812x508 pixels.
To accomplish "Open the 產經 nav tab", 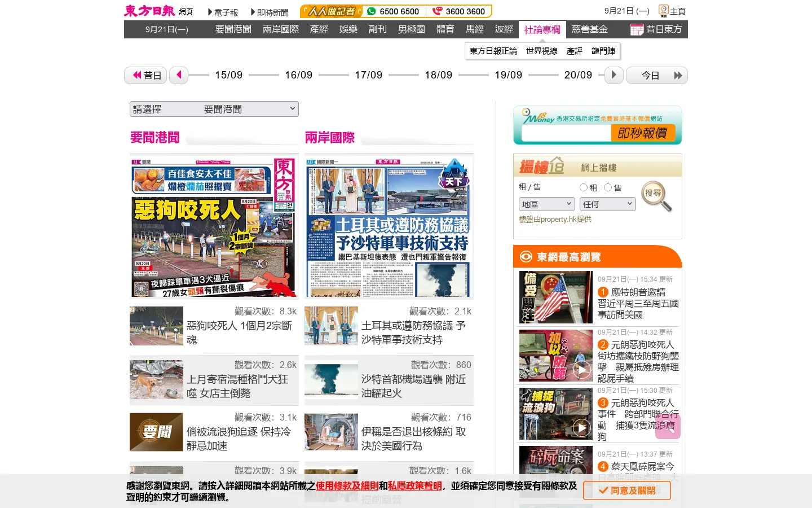I will 319,29.
